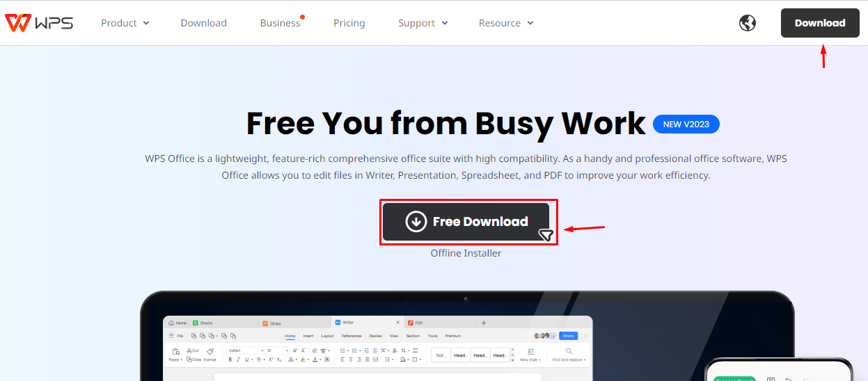Toggle Bold formatting

click(230, 359)
